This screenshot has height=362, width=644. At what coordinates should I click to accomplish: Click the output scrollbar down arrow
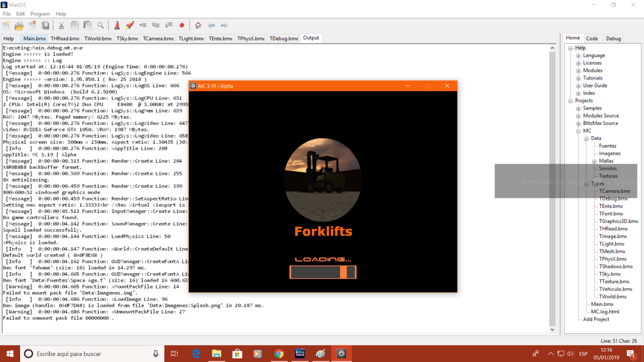coord(552,329)
